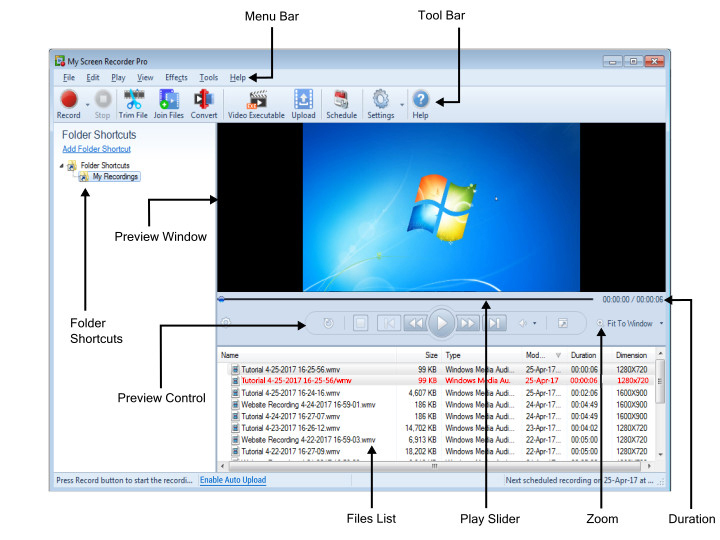Viewport: 720px width, 540px height.
Task: Click Enable Auto Upload in status bar
Action: (233, 480)
